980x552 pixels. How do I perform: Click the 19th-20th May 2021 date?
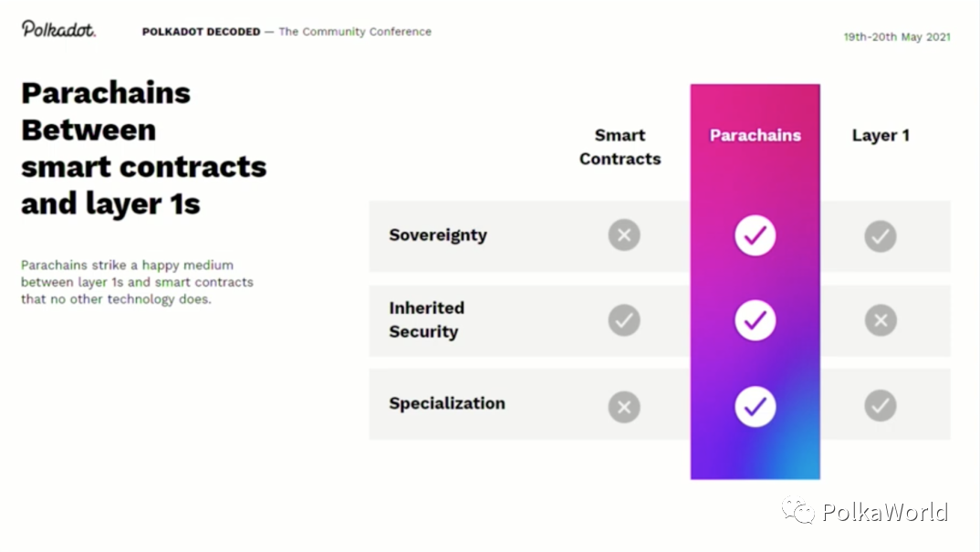click(896, 37)
